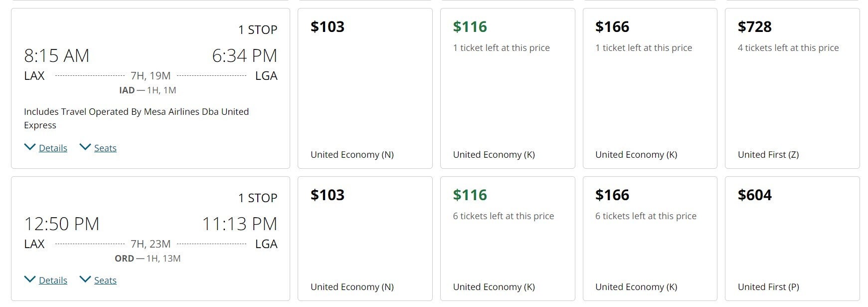Click the IAD 1H, 1M layover text
The width and height of the screenshot is (868, 307).
coord(148,90)
